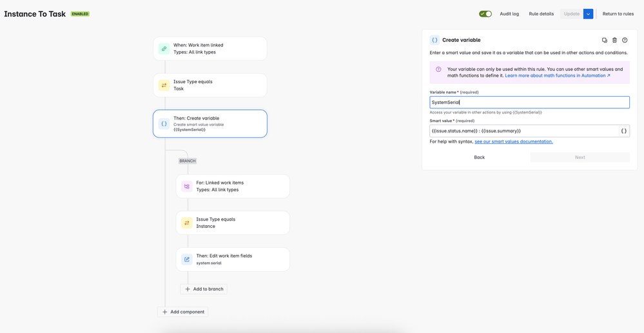644x333 pixels.
Task: Focus the Variable name input field
Action: [x=529, y=103]
